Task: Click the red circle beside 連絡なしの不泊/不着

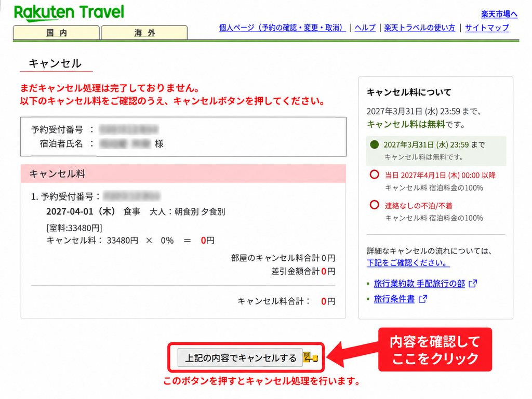Action: [x=374, y=205]
